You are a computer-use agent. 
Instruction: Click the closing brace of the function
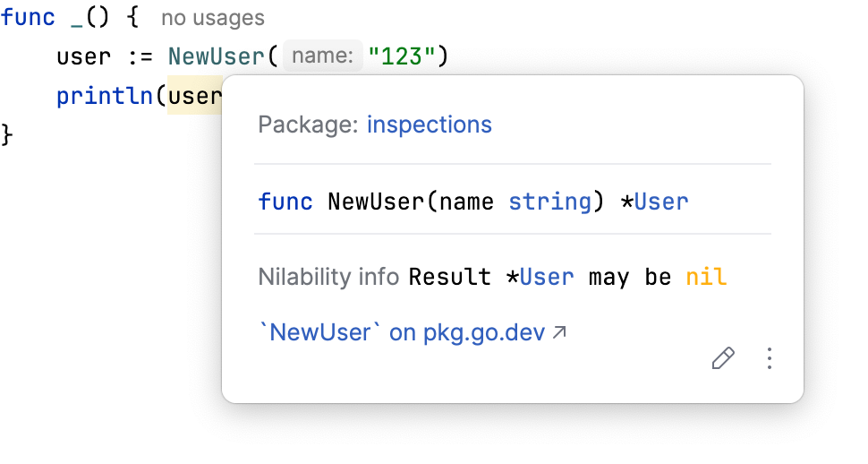click(x=8, y=134)
